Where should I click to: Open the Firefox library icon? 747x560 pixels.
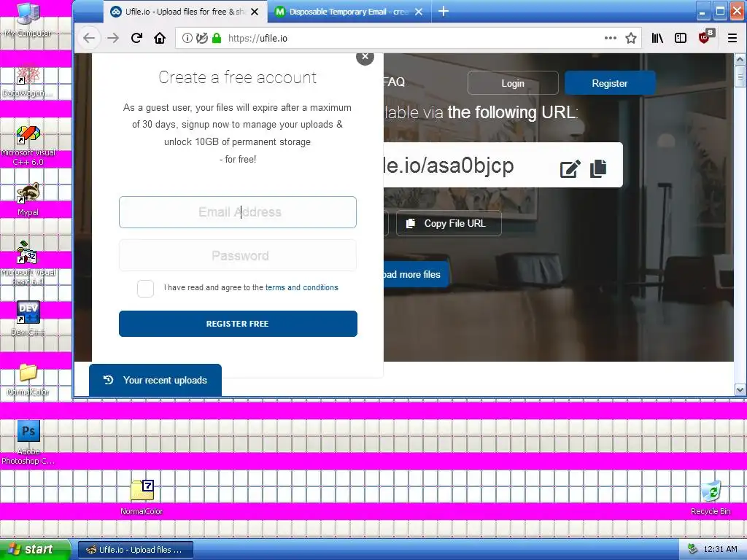[657, 38]
